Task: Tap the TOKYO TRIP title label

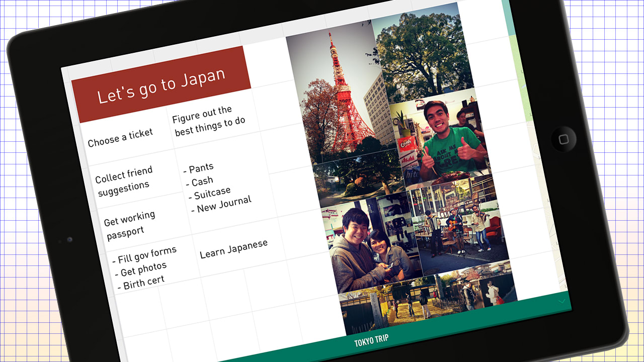Action: [x=371, y=341]
